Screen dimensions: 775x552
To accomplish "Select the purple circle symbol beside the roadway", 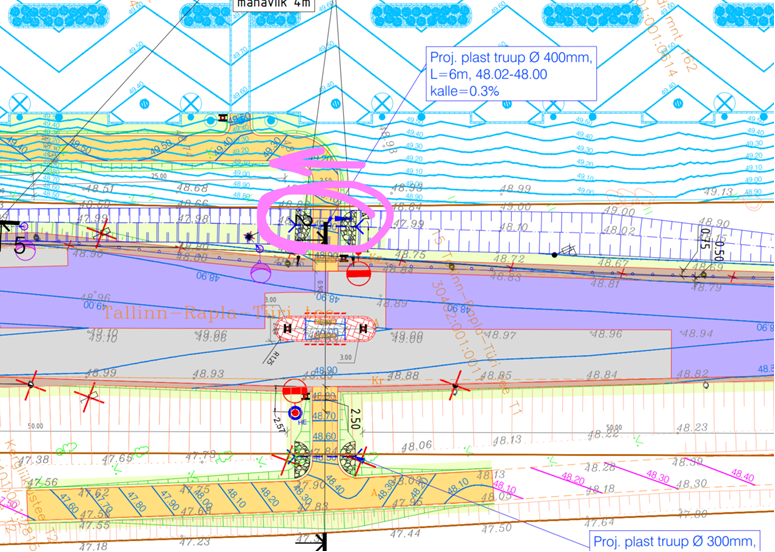I will [x=262, y=268].
